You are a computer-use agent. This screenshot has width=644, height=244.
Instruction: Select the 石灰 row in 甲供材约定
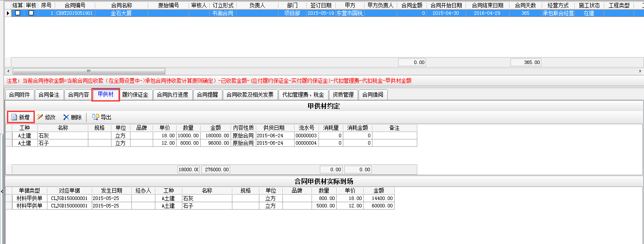click(62, 136)
